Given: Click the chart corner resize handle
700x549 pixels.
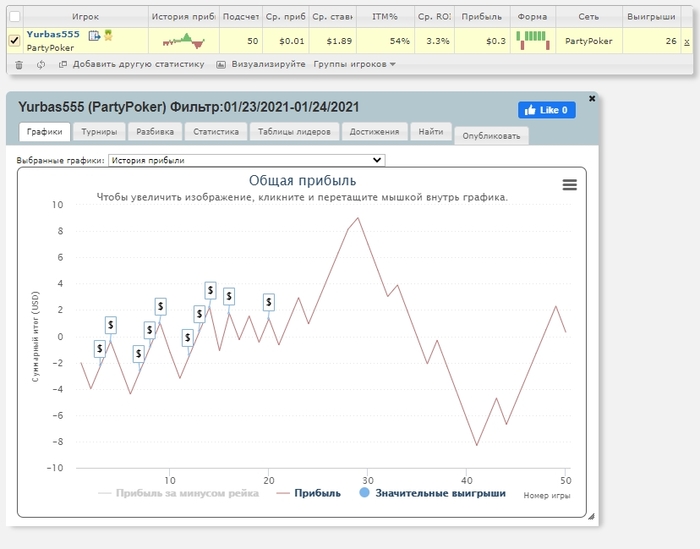Looking at the screenshot, I should point(591,516).
